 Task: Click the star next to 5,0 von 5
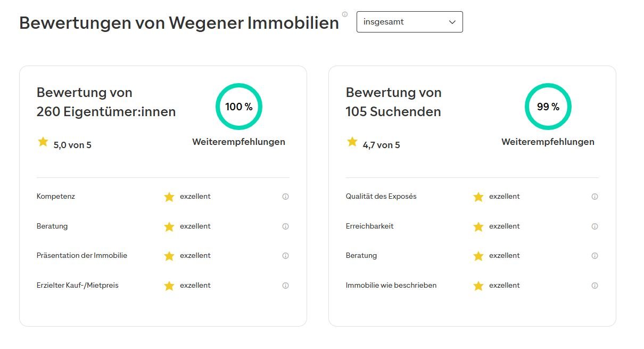43,142
